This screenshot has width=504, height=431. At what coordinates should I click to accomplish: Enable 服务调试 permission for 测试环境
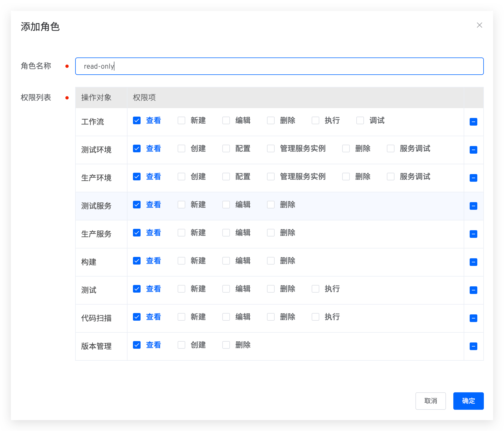pyautogui.click(x=391, y=148)
